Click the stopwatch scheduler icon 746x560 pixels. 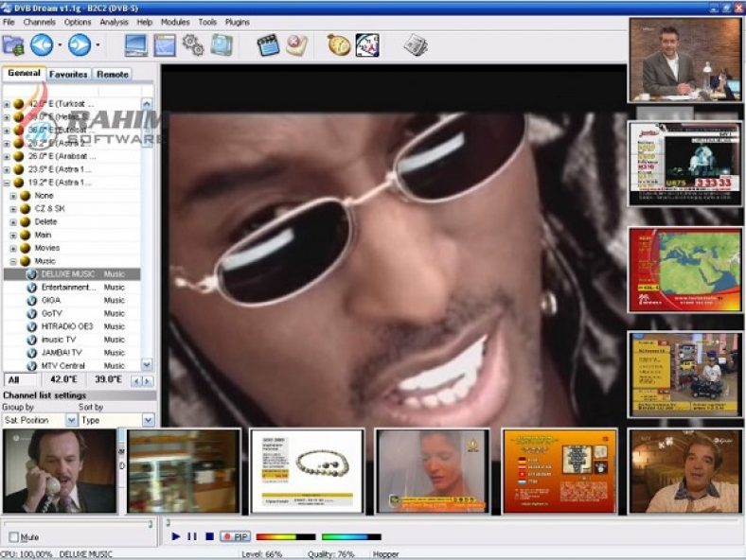339,45
